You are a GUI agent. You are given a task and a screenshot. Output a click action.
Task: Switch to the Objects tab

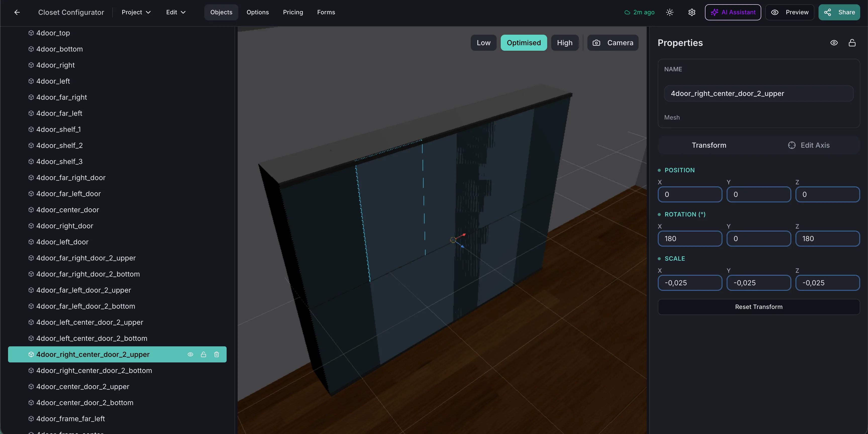(x=221, y=13)
